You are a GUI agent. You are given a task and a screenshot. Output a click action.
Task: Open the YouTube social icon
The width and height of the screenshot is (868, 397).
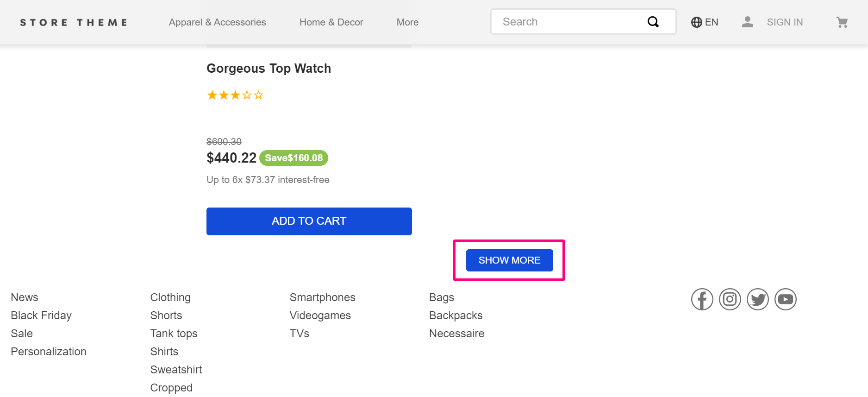point(785,299)
